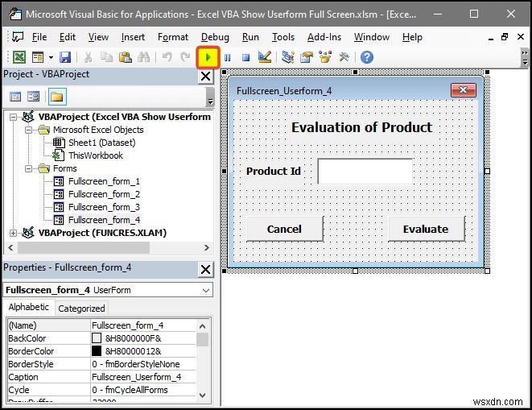
Task: Select the Caption value Fullscreen_Userform_4
Action: click(x=143, y=377)
